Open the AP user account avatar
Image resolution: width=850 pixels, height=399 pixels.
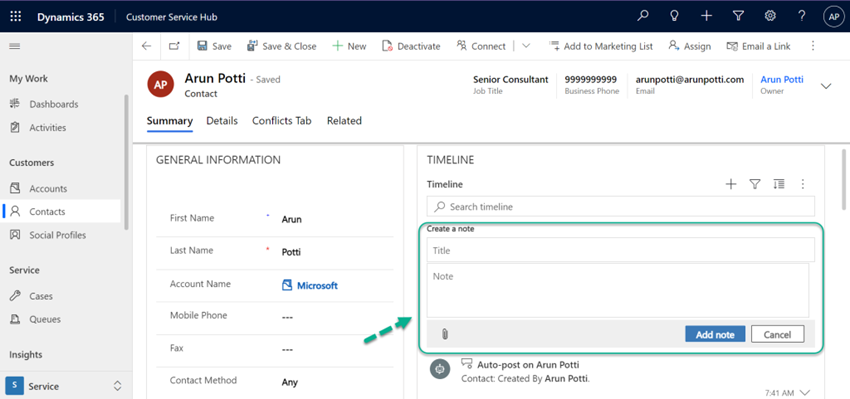(833, 17)
